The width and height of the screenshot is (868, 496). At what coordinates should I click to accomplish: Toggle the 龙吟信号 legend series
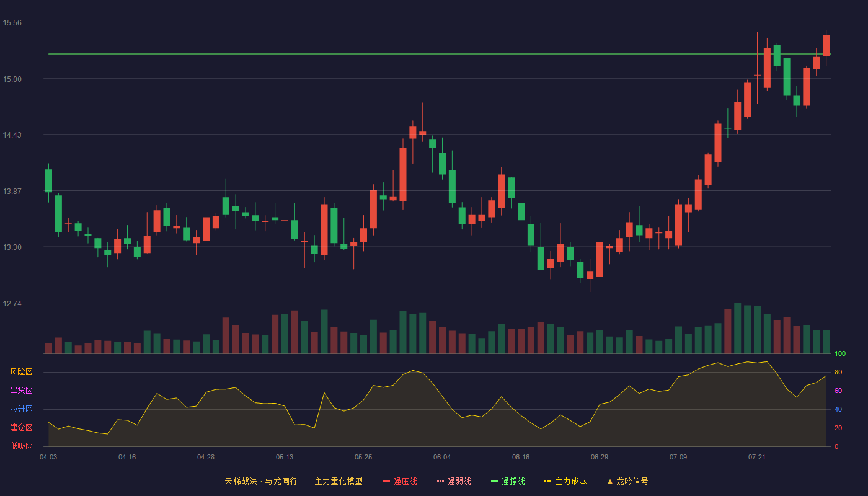627,481
